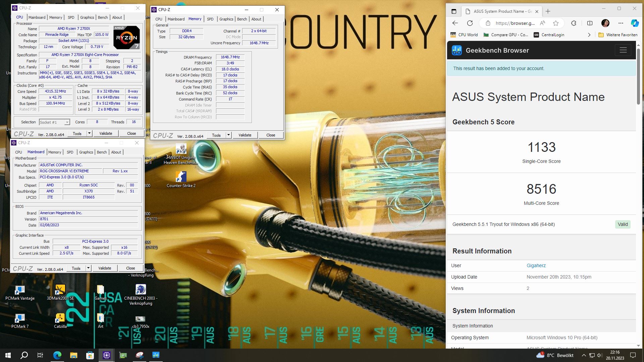Open Graphics tab in top-left CPU-Z window
Image resolution: width=644 pixels, height=362 pixels.
coord(87,17)
